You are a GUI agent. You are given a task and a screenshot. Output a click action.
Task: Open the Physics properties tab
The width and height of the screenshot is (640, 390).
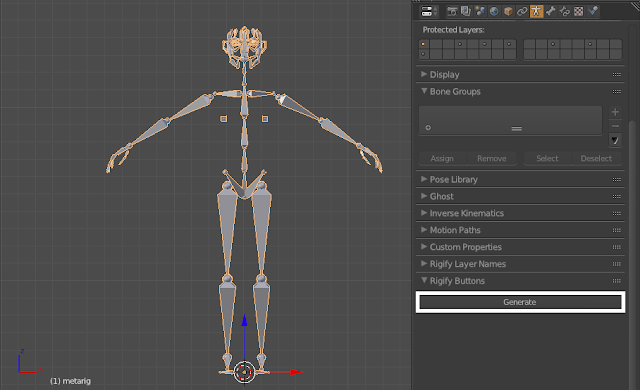593,11
